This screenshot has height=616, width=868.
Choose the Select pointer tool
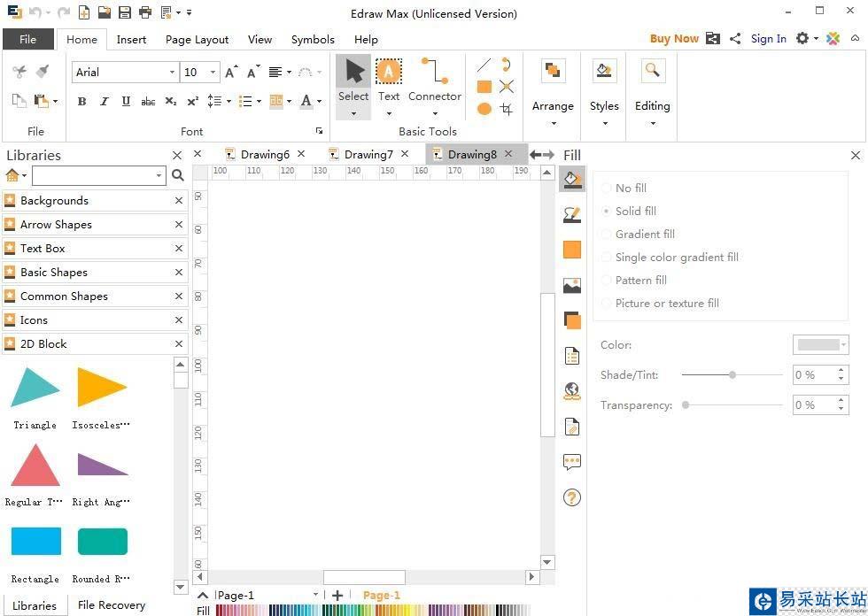[x=353, y=88]
